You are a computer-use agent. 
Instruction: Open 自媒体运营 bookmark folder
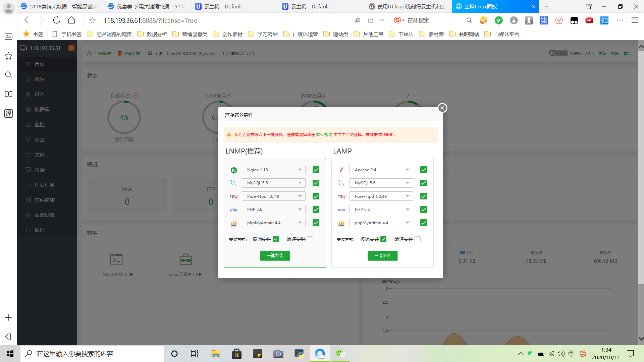tap(301, 34)
